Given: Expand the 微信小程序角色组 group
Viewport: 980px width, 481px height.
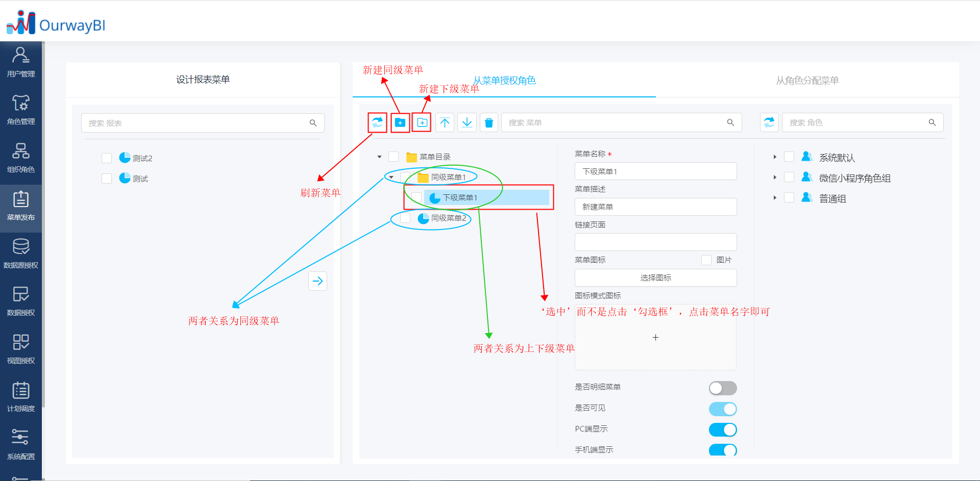Looking at the screenshot, I should click(x=775, y=177).
